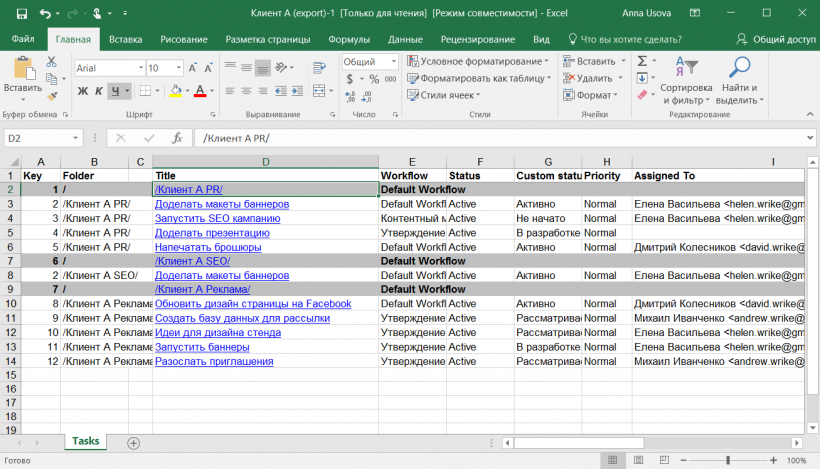Image resolution: width=820 pixels, height=469 pixels.
Task: Click the horizontal scrollbar thumb
Action: tap(579, 443)
